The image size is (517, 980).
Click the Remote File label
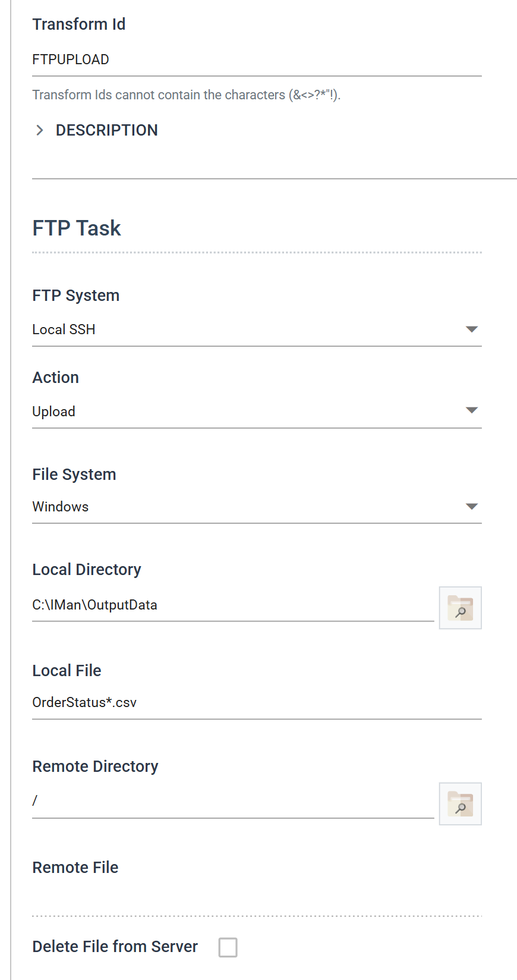[x=75, y=868]
